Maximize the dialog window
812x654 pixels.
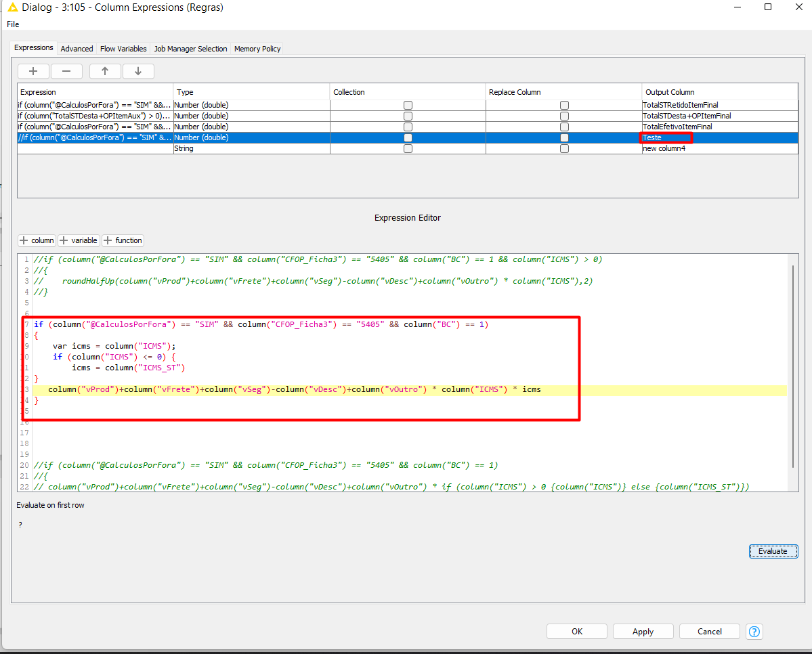[768, 7]
